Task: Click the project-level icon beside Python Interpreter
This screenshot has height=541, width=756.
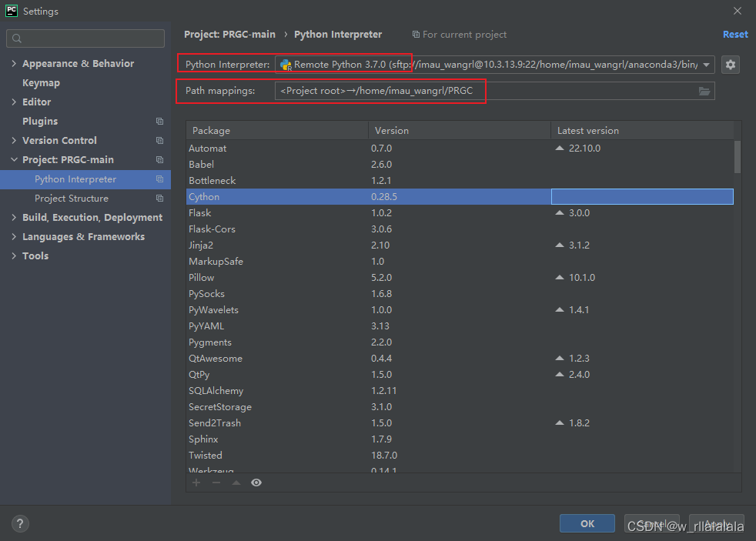Action: 159,179
